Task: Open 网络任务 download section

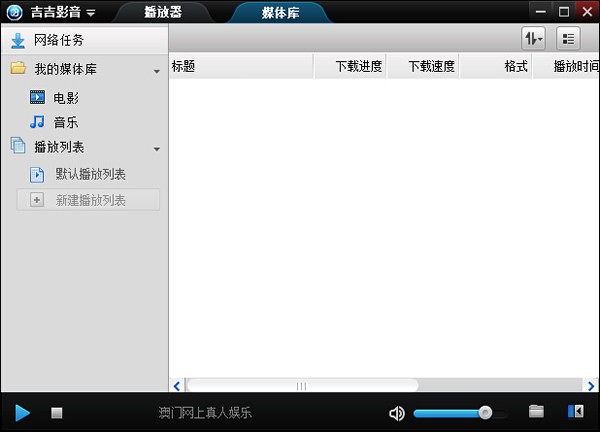Action: click(x=58, y=41)
